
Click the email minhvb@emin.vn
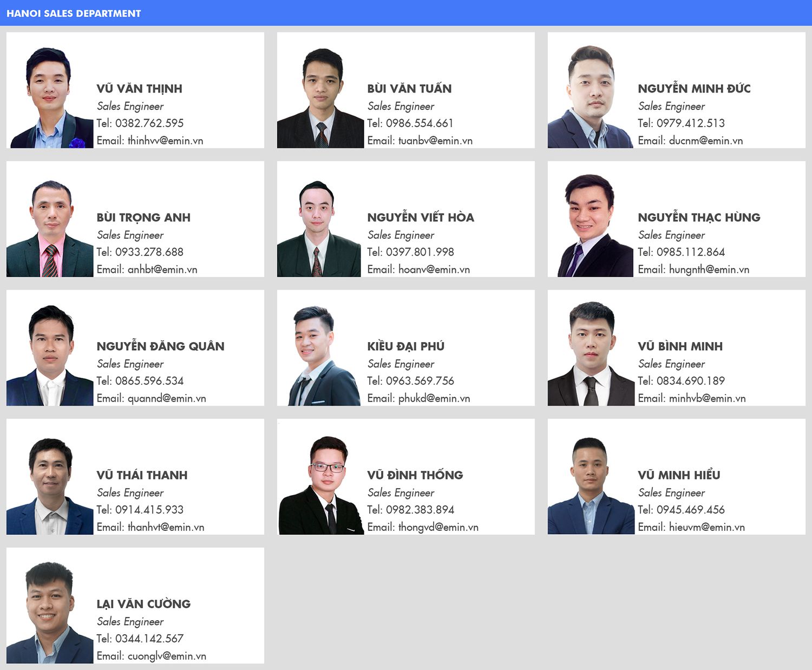(x=708, y=398)
